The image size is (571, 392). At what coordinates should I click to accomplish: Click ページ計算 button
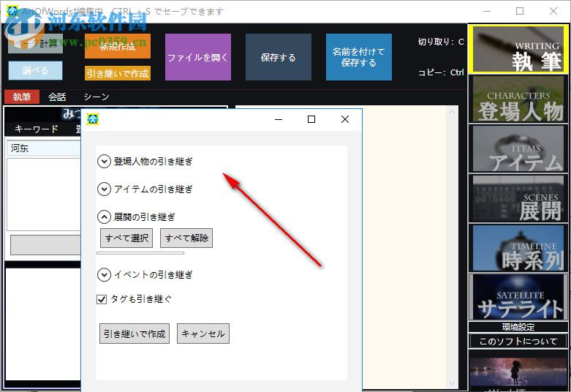coord(35,44)
